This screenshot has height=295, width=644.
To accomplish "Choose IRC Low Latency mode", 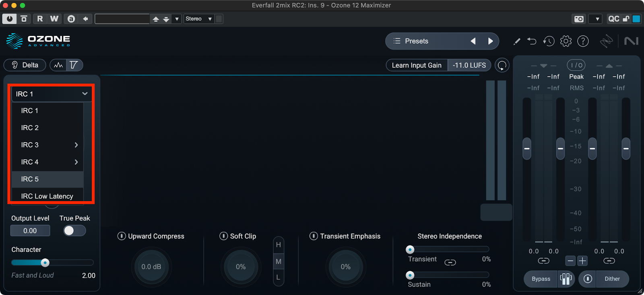I will pyautogui.click(x=47, y=196).
